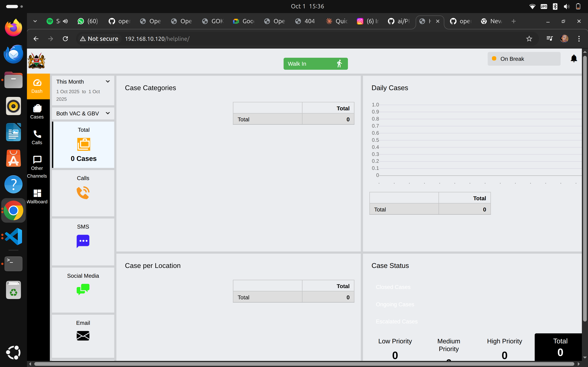The image size is (588, 367).
Task: Open the notifications bell
Action: [x=574, y=58]
